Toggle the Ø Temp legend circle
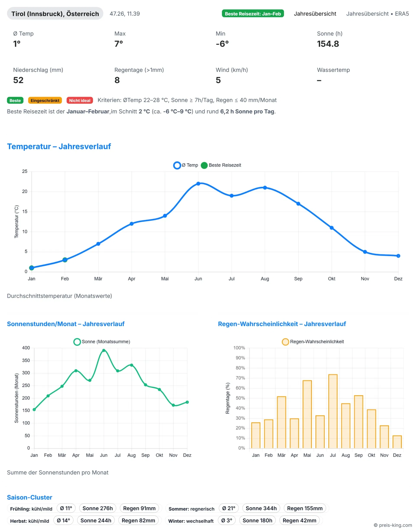 [177, 165]
